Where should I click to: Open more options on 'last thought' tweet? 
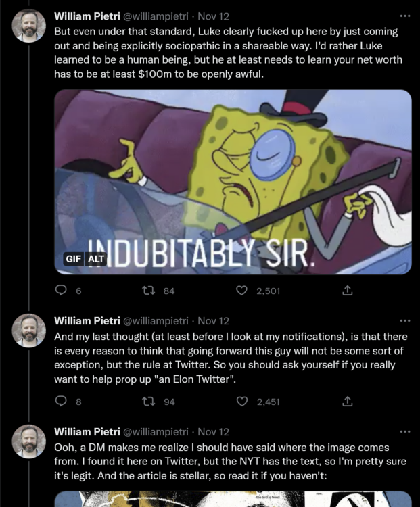(405, 320)
